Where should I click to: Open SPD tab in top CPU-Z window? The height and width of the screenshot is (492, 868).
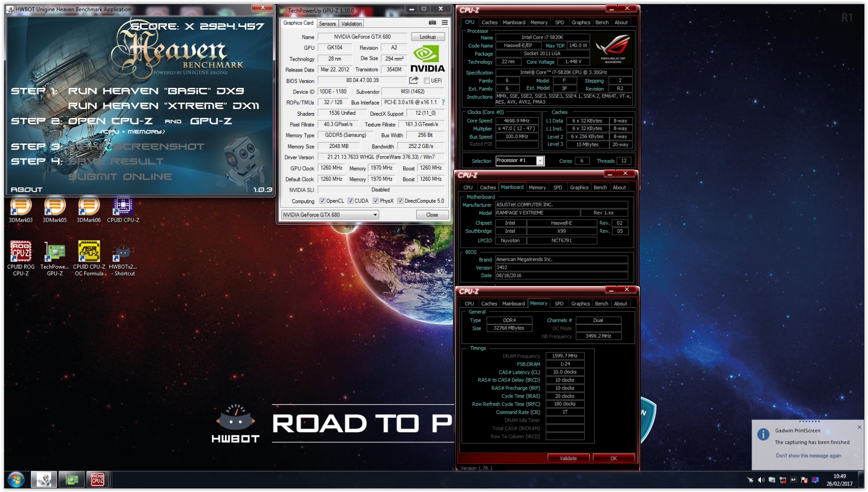click(x=559, y=22)
